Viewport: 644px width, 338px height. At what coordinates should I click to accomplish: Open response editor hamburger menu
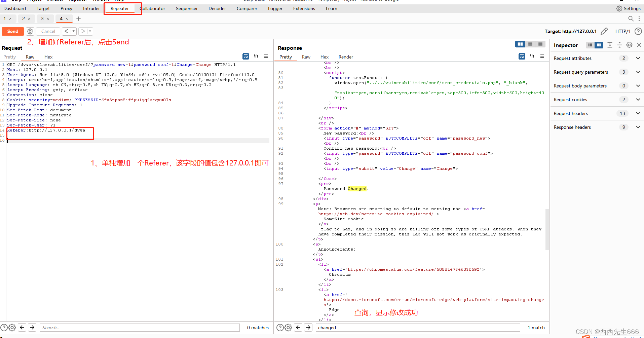[542, 56]
